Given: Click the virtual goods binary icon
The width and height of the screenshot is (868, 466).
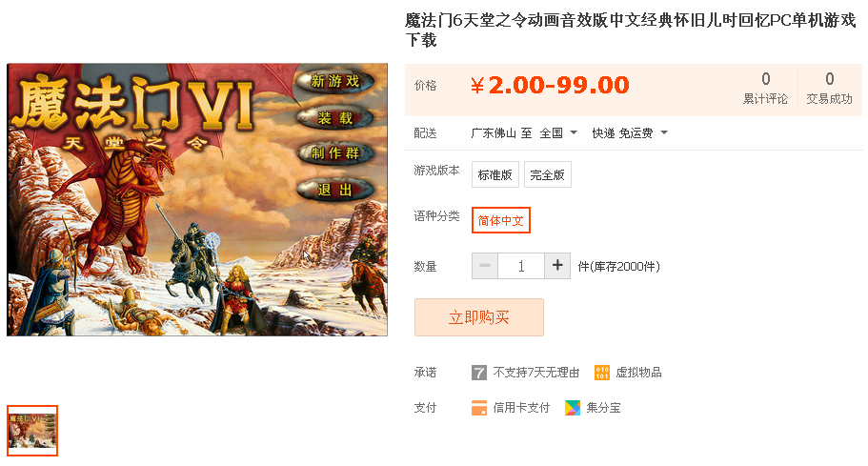Looking at the screenshot, I should [x=602, y=373].
